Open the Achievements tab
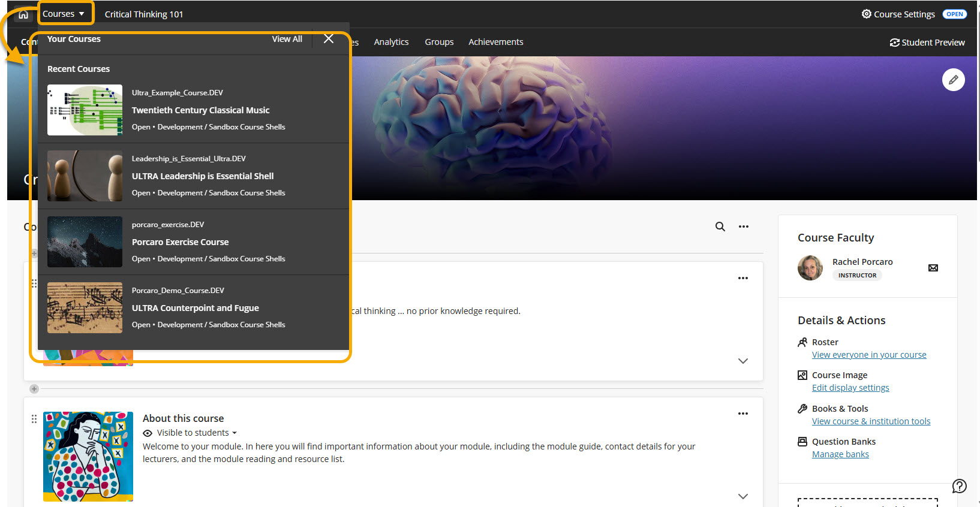 [496, 42]
